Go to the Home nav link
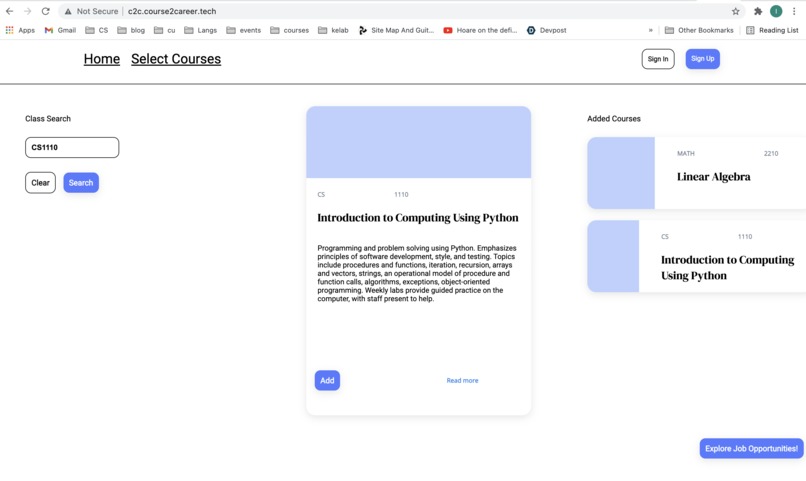Viewport: 806px width, 481px height. click(x=102, y=59)
